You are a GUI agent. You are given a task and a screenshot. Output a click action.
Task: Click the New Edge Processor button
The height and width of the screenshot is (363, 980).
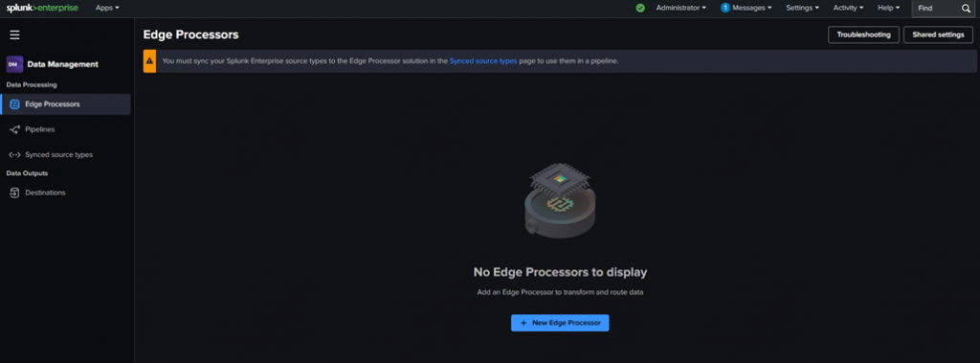(x=560, y=323)
